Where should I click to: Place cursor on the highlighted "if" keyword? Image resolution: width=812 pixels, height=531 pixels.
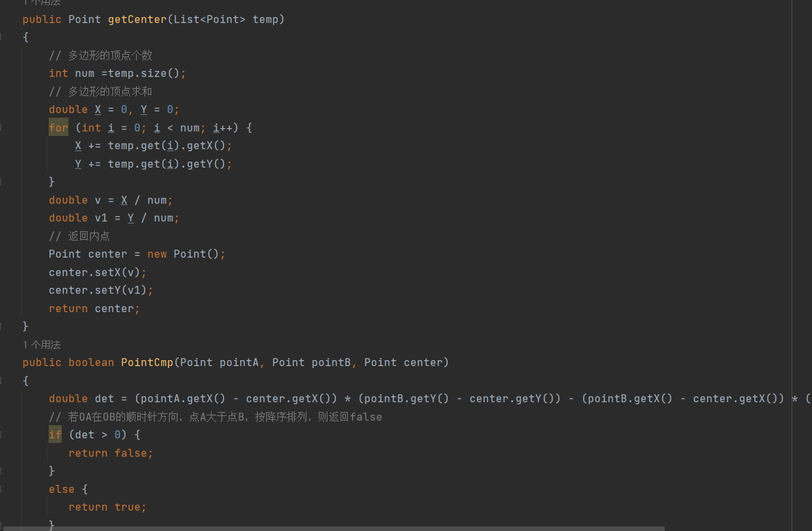coord(55,434)
